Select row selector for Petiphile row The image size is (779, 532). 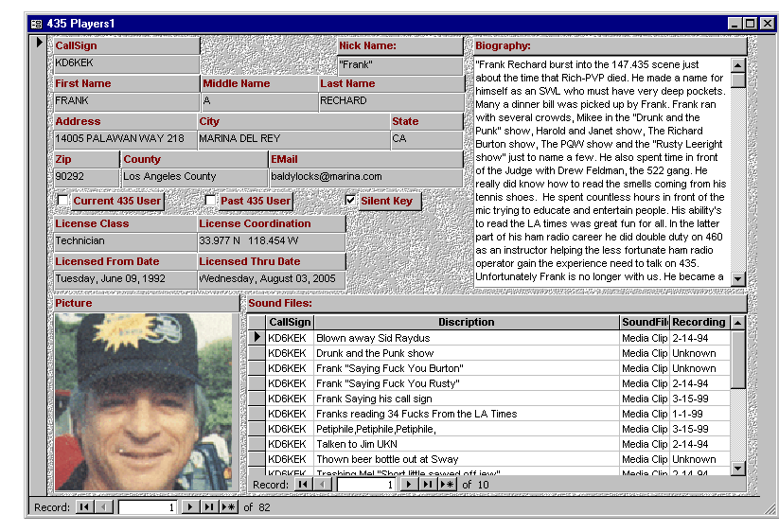coord(257,429)
